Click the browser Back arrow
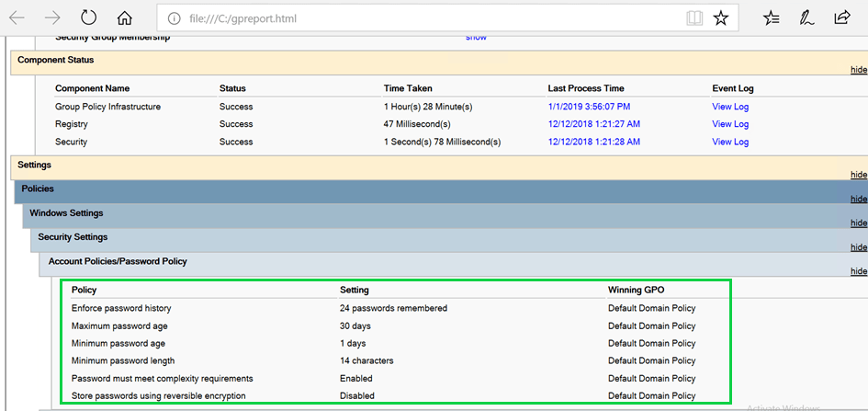This screenshot has height=411, width=868. (x=17, y=17)
